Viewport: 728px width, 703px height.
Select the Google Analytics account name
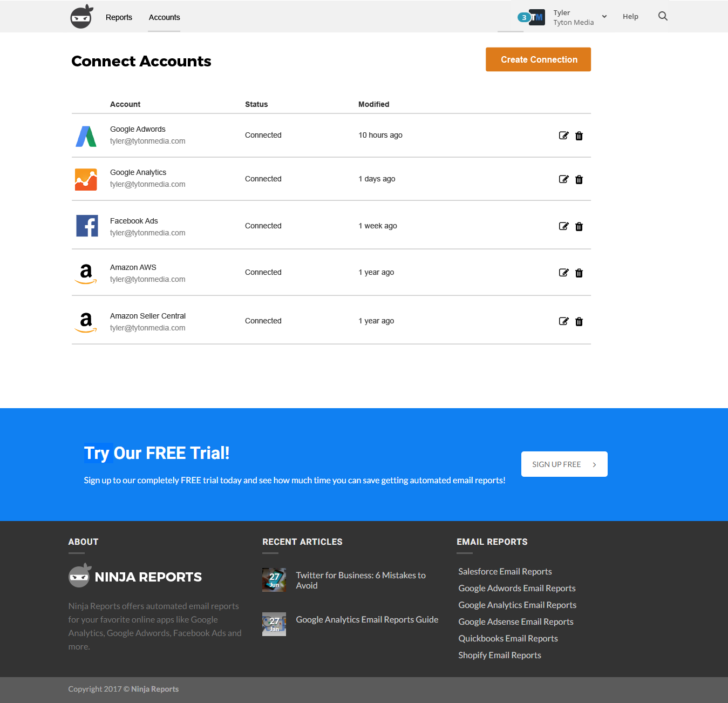click(x=138, y=172)
